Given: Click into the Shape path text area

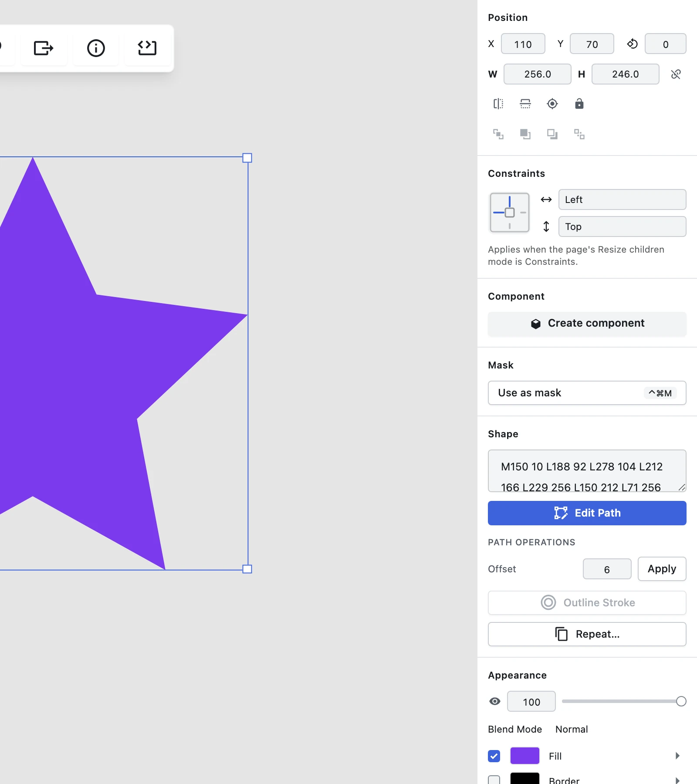Looking at the screenshot, I should pyautogui.click(x=587, y=471).
